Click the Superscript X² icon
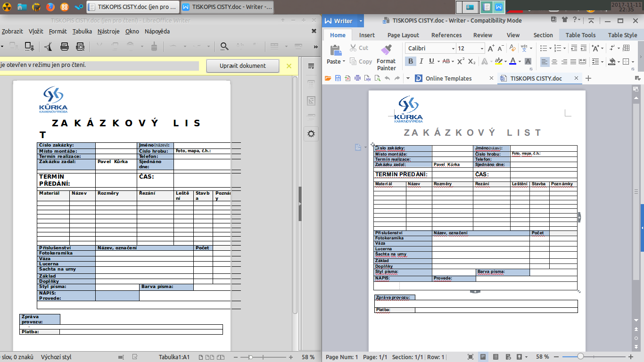The height and width of the screenshot is (362, 644). click(x=460, y=61)
